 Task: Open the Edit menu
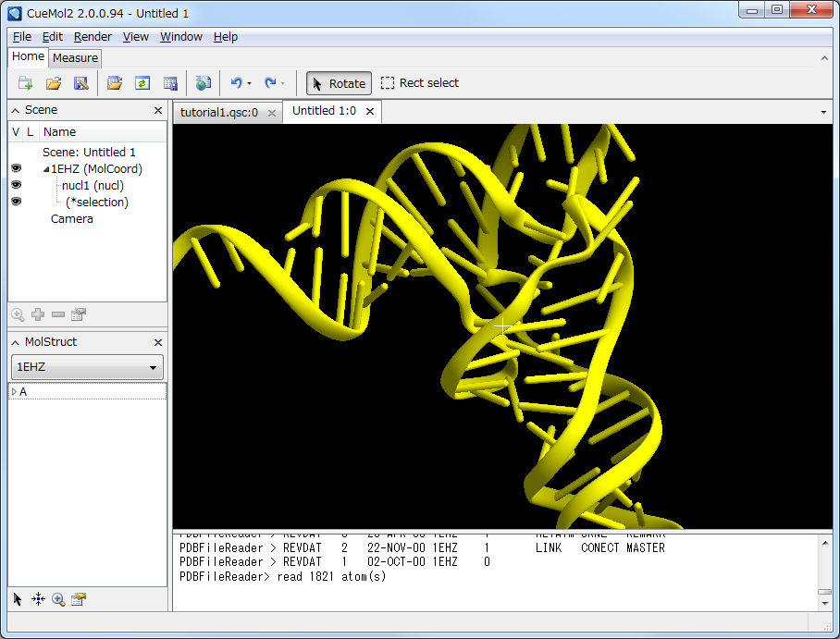(53, 37)
